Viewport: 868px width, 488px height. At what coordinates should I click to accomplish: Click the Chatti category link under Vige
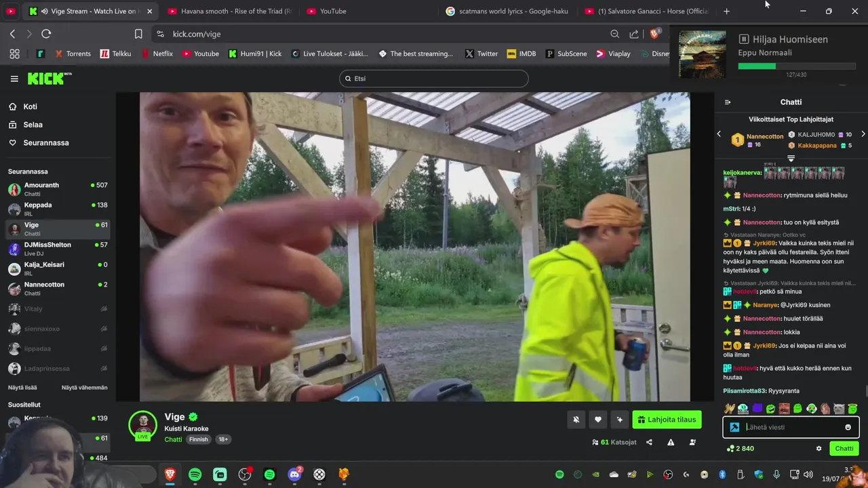coord(173,439)
